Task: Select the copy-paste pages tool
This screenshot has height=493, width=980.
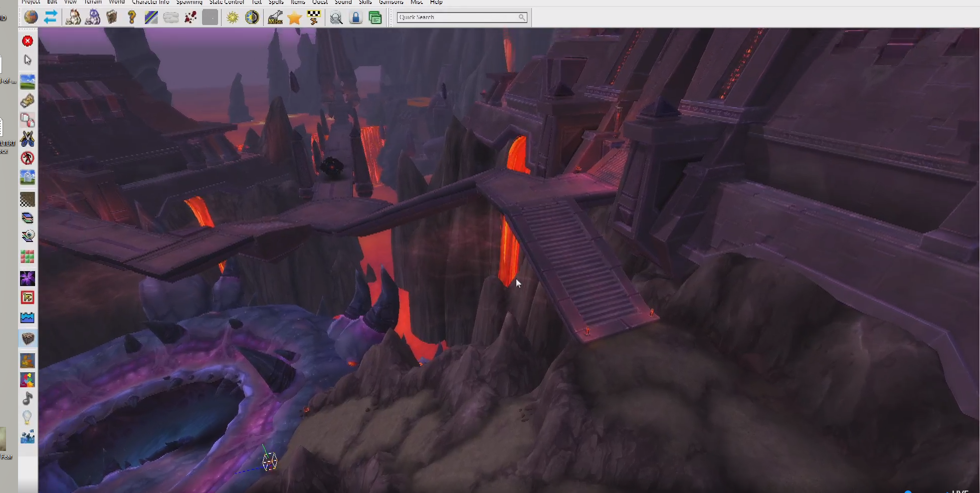Action: point(28,120)
